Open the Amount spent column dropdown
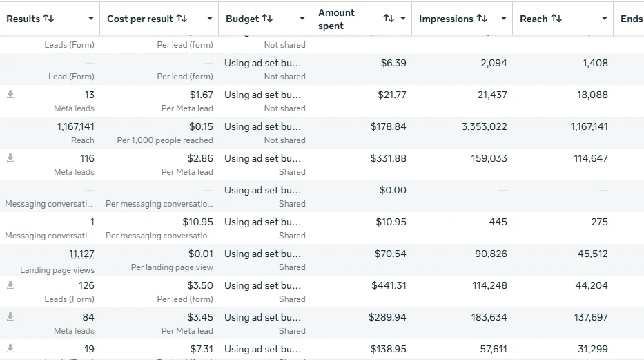The width and height of the screenshot is (644, 360). [x=403, y=19]
